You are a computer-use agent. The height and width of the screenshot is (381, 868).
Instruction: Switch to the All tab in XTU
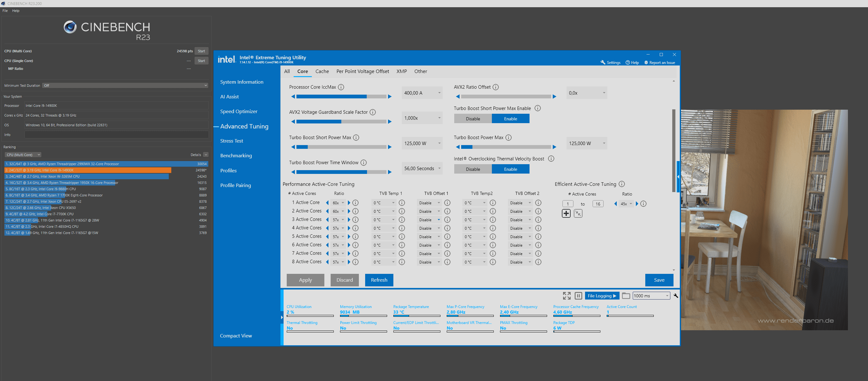pos(287,71)
